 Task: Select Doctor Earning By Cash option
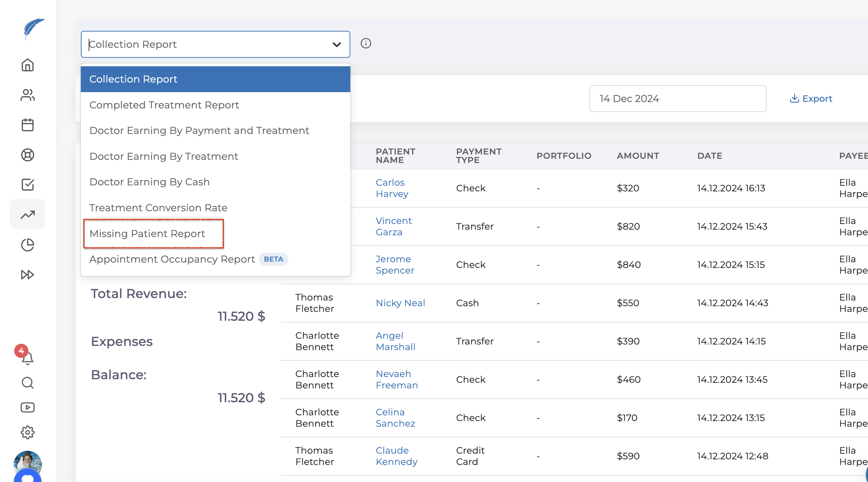click(150, 182)
